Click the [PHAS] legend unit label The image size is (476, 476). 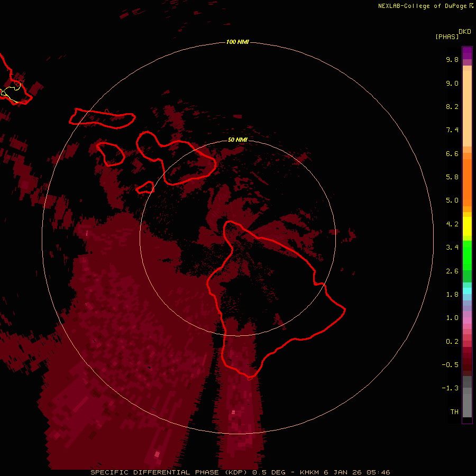[447, 36]
